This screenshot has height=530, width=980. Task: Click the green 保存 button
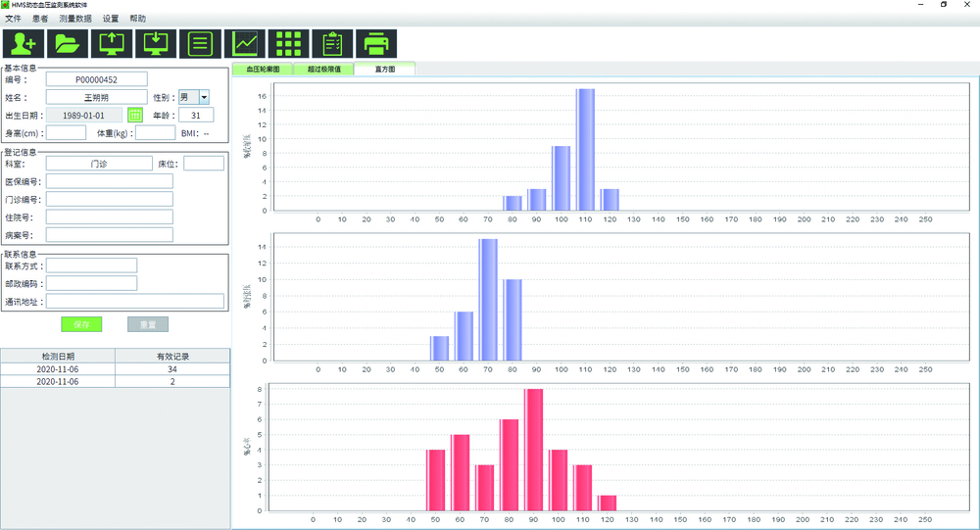tap(81, 324)
